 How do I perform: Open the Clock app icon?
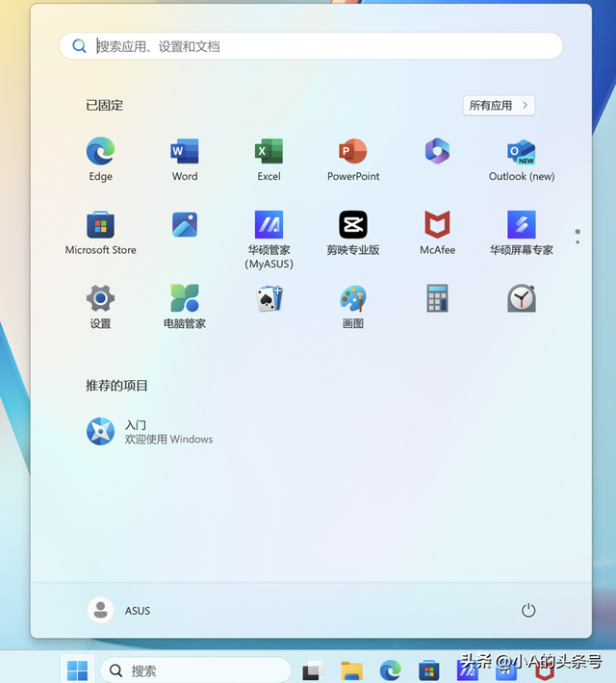pos(522,298)
